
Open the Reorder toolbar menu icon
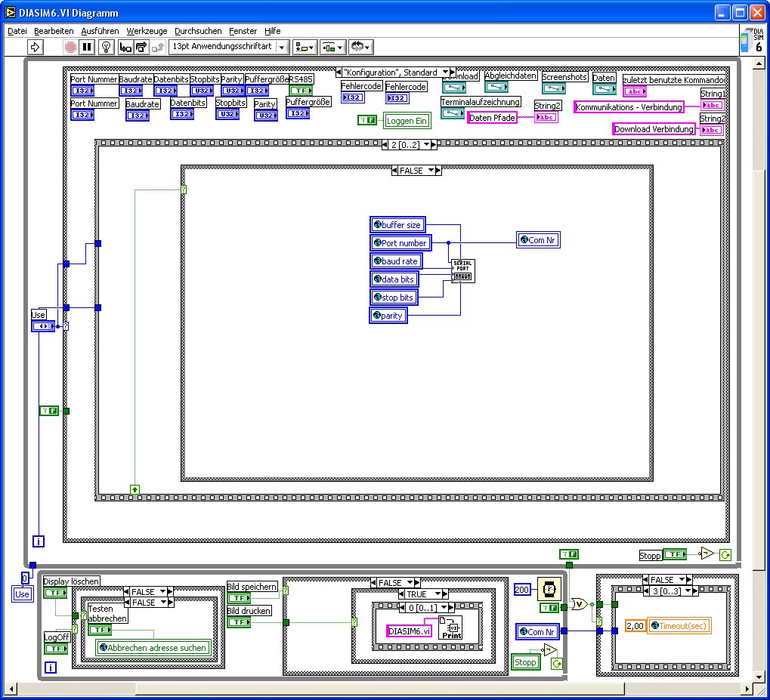(361, 47)
